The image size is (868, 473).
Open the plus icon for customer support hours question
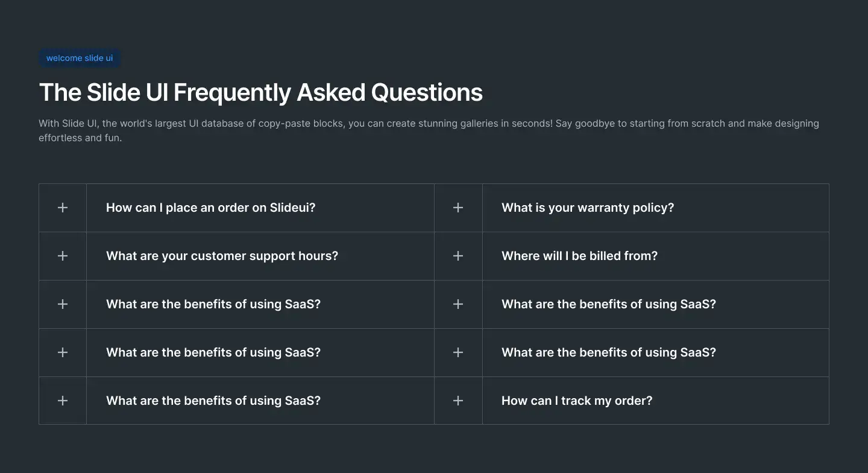click(x=63, y=256)
